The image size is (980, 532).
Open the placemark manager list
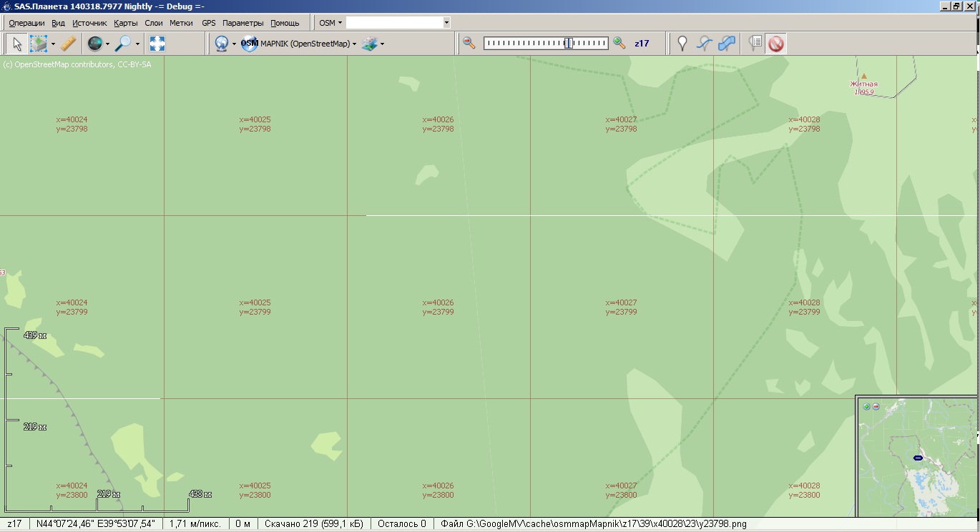755,44
